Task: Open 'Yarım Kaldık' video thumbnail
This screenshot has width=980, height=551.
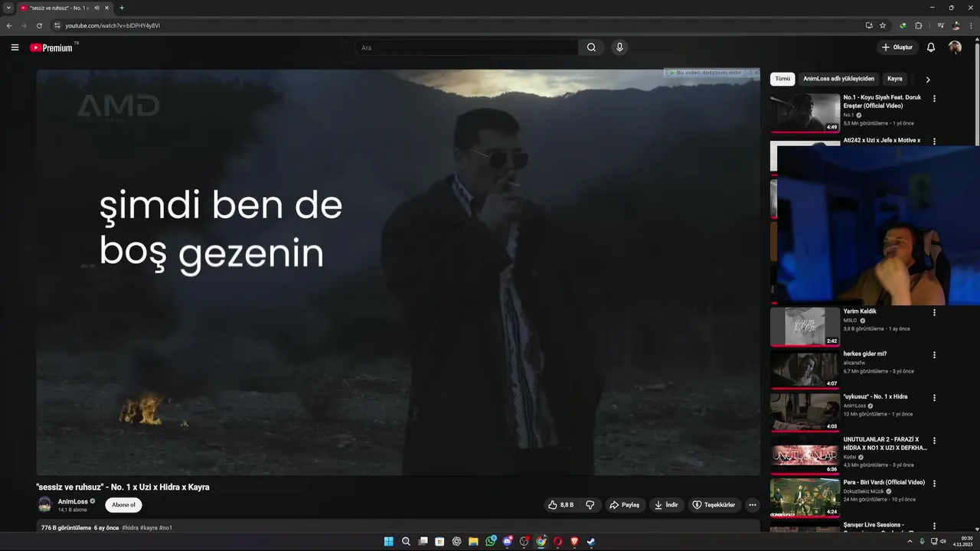Action: [805, 327]
